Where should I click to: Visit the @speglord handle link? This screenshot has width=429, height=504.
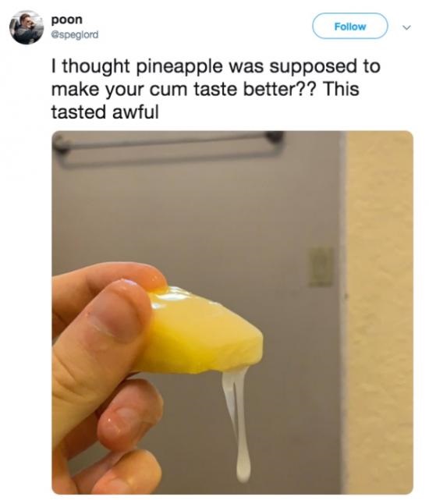click(x=75, y=34)
